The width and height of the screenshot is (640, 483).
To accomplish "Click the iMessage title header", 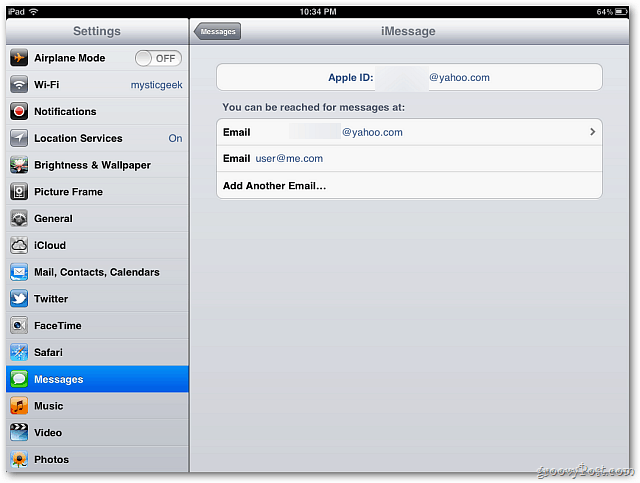I will pos(408,31).
